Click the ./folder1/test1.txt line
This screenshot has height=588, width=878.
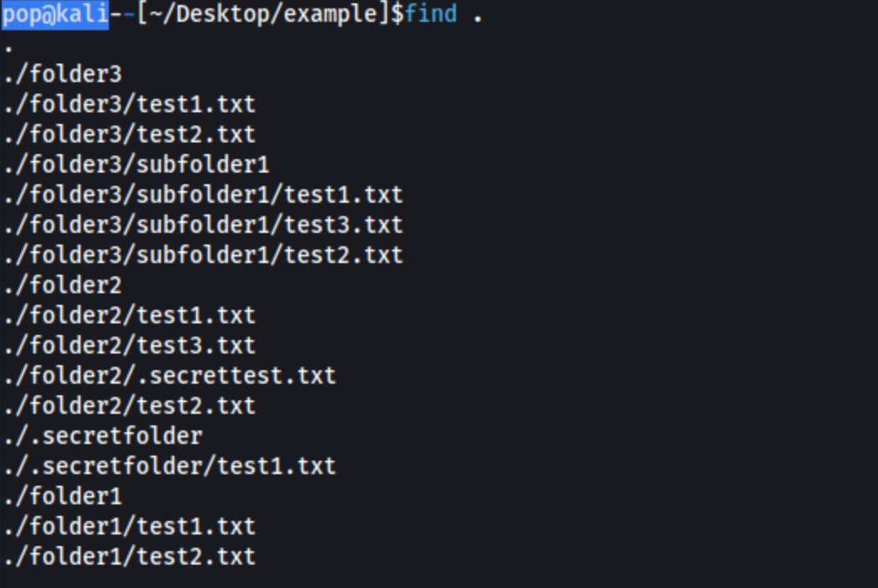tap(130, 528)
